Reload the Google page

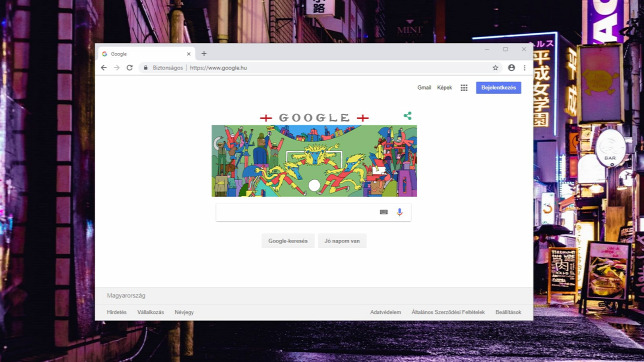129,68
